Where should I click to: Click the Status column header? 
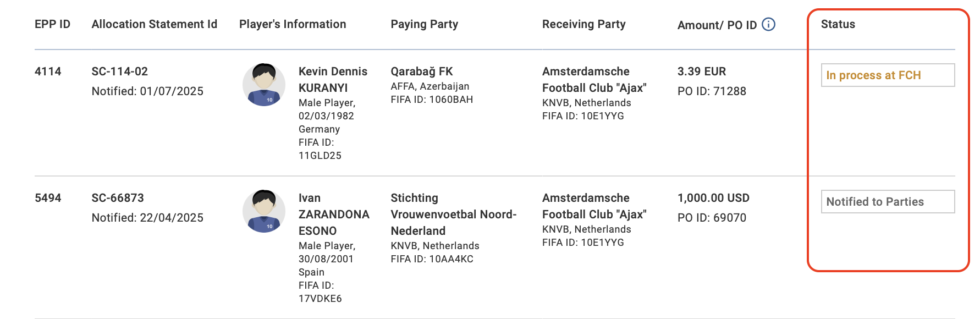coord(838,24)
